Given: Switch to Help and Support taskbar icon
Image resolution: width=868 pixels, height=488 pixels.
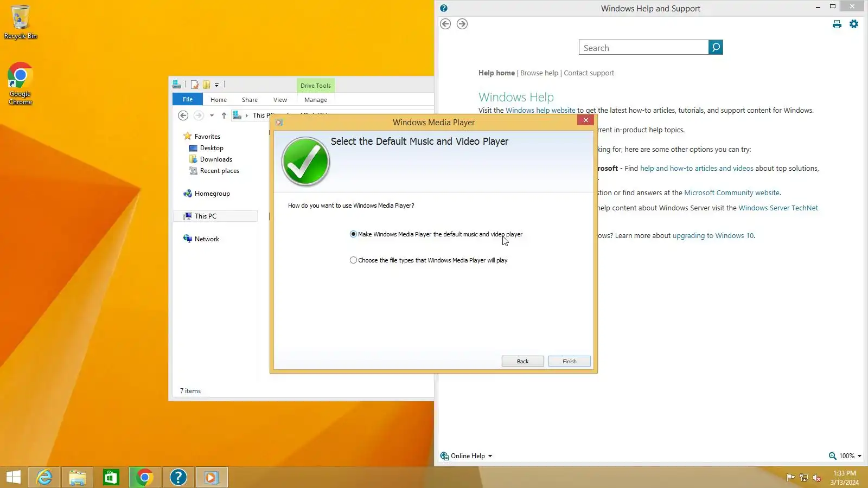Looking at the screenshot, I should 178,477.
